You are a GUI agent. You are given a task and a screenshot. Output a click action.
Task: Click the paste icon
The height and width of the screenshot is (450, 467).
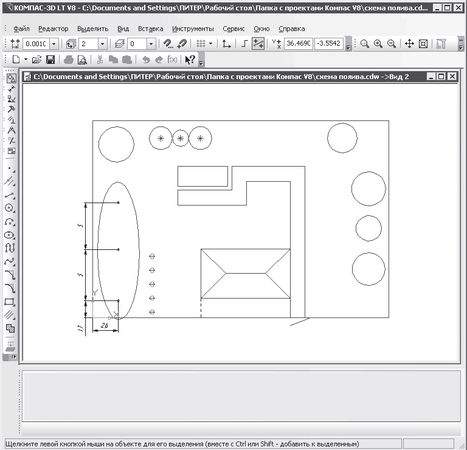click(x=127, y=60)
